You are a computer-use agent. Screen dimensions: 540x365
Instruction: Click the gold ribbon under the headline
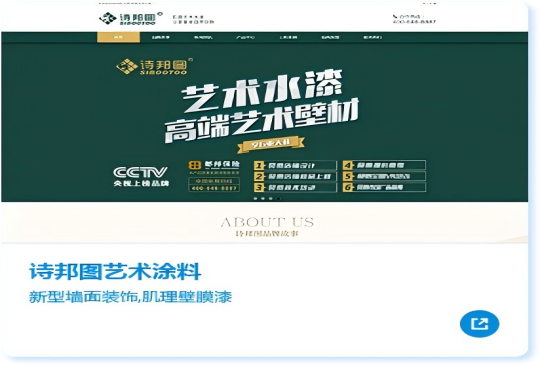(x=271, y=144)
